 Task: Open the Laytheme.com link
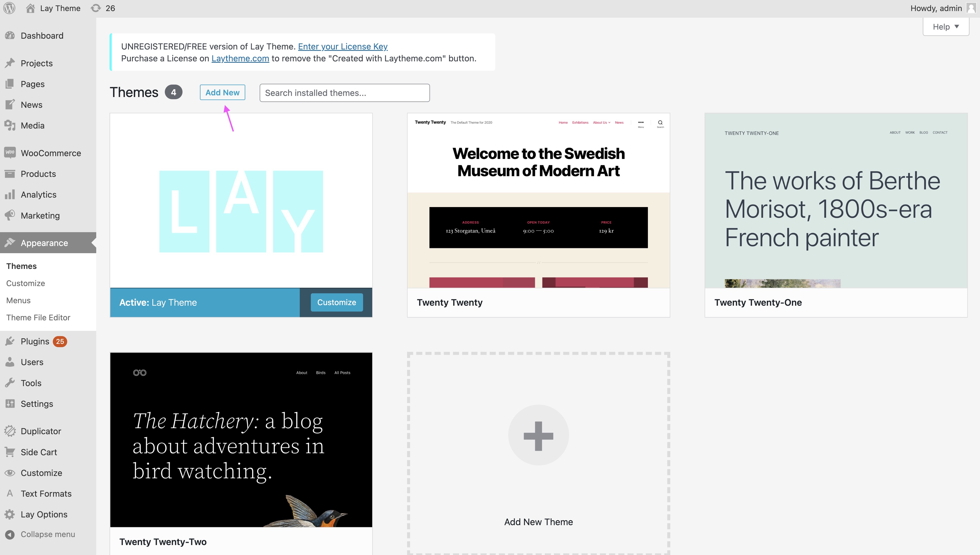[x=240, y=58]
